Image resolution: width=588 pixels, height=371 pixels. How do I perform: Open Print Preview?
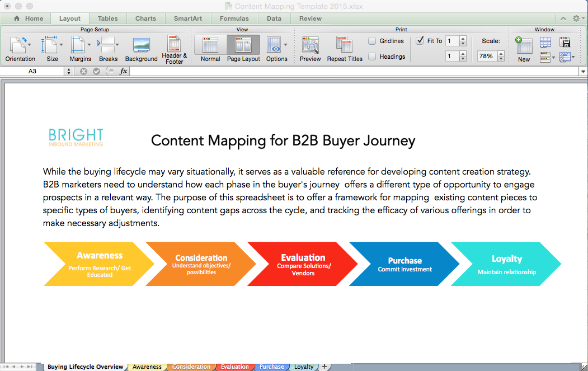pyautogui.click(x=310, y=49)
